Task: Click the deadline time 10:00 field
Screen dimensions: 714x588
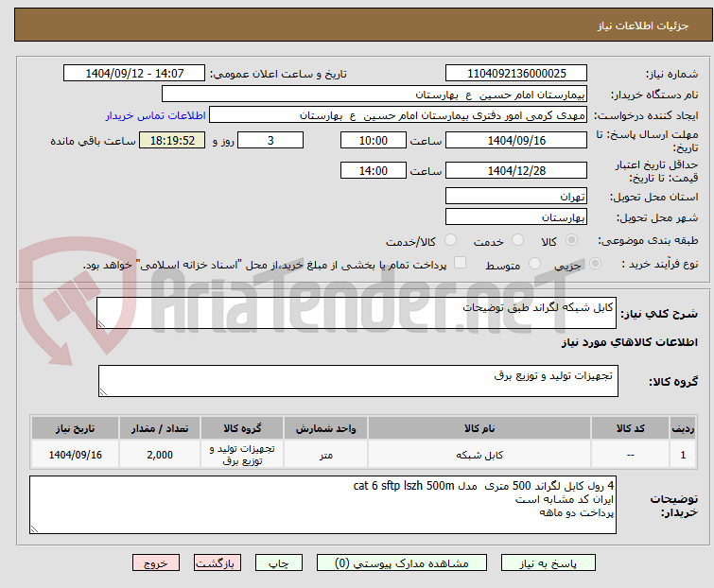Action: (374, 140)
